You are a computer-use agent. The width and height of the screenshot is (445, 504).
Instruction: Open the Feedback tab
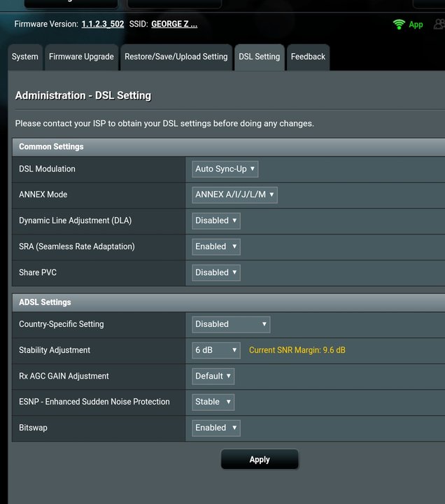308,57
